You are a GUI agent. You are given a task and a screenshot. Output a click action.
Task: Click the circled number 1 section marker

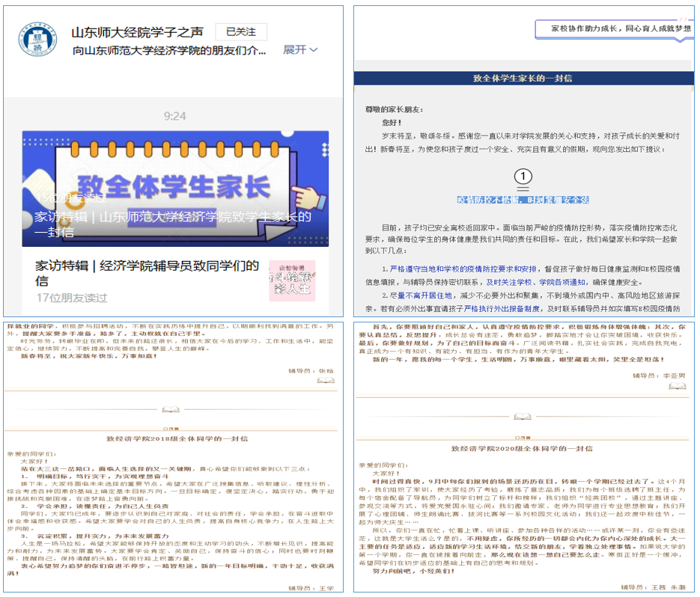pos(523,177)
